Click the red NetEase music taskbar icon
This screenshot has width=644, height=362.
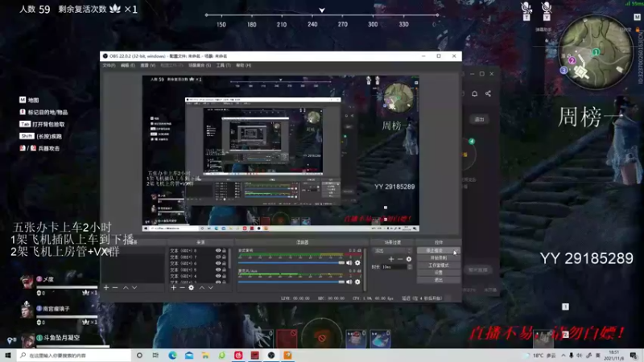click(238, 355)
